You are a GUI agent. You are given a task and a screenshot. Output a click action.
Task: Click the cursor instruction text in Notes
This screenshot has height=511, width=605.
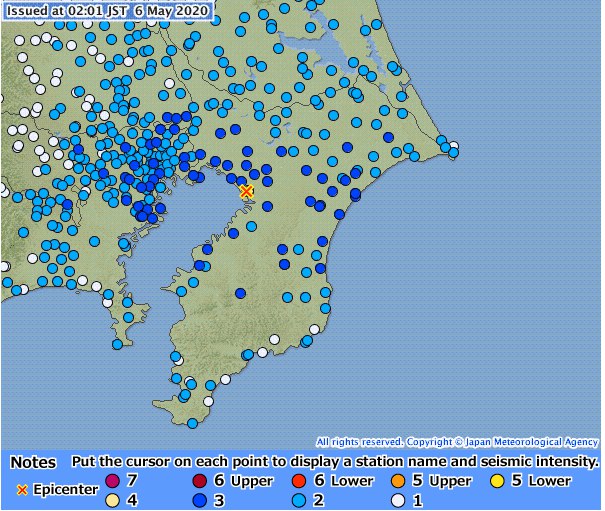(x=335, y=462)
